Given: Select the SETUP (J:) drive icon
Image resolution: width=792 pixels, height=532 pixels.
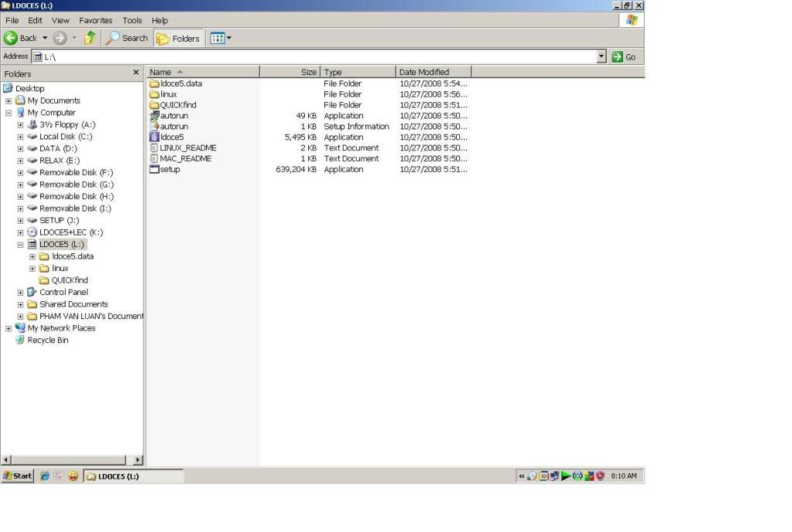Looking at the screenshot, I should click(x=32, y=220).
